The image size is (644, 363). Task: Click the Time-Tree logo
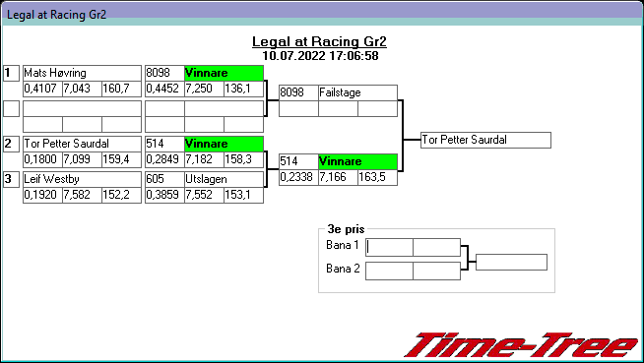coord(522,345)
